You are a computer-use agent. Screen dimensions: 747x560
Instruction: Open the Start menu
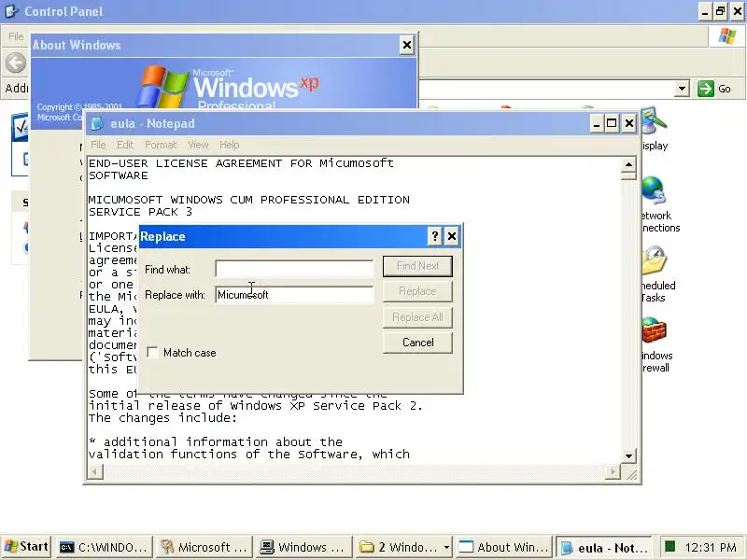click(26, 547)
